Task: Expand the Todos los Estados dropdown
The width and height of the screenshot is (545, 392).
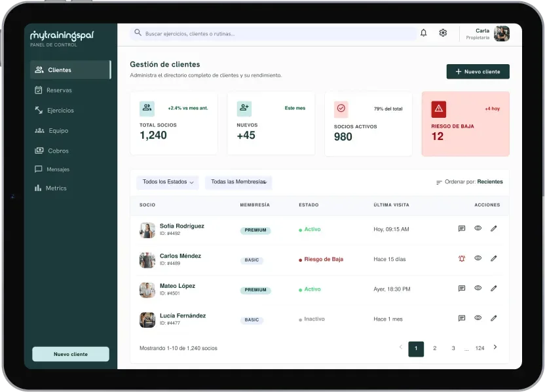Action: click(x=168, y=182)
